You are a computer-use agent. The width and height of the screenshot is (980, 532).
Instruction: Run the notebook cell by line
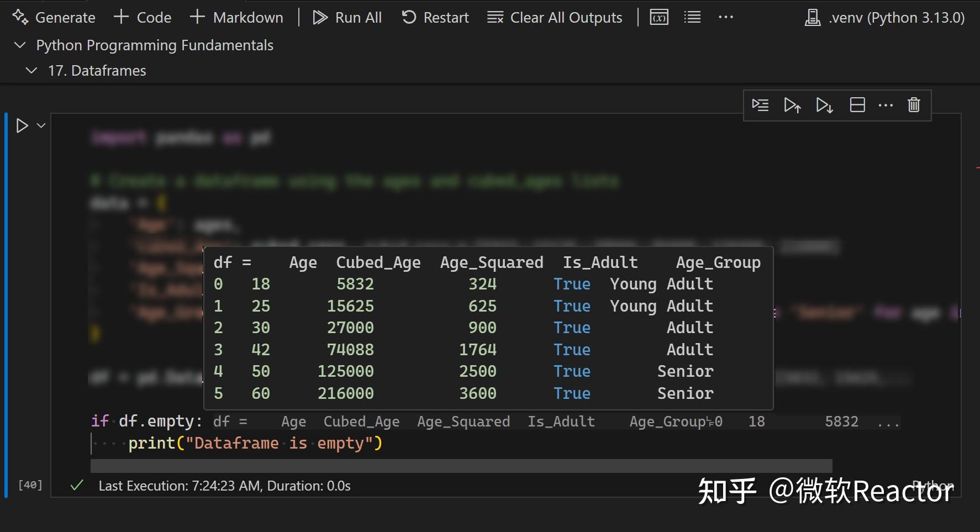coord(760,105)
